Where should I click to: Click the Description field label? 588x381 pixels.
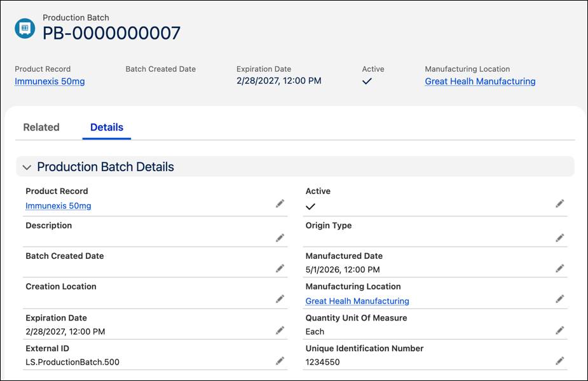(48, 225)
